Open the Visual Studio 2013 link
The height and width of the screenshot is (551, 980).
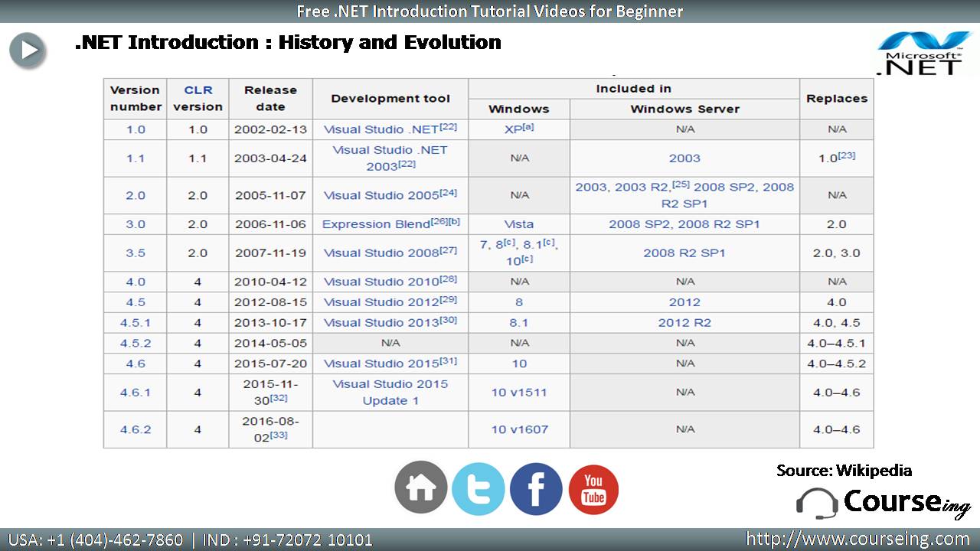coord(381,323)
